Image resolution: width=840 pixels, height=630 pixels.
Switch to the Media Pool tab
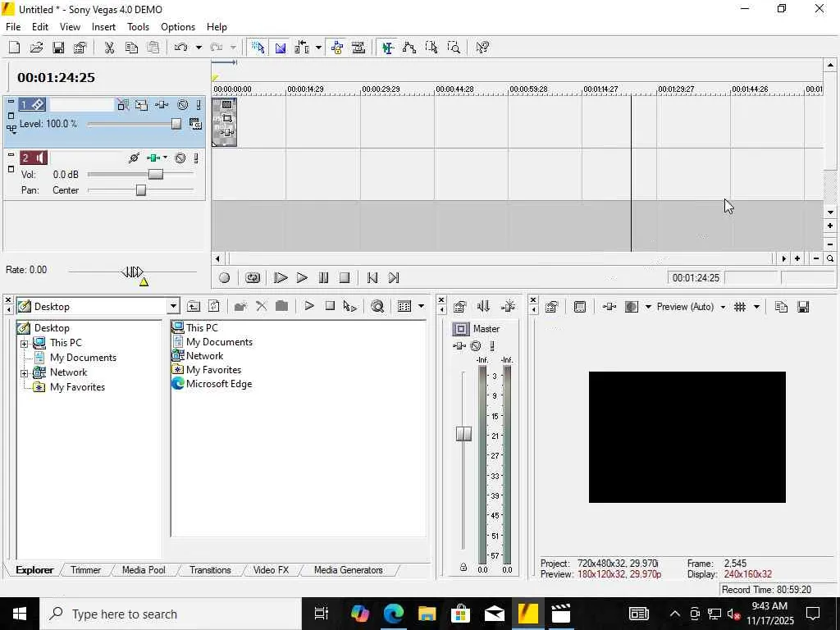[144, 570]
